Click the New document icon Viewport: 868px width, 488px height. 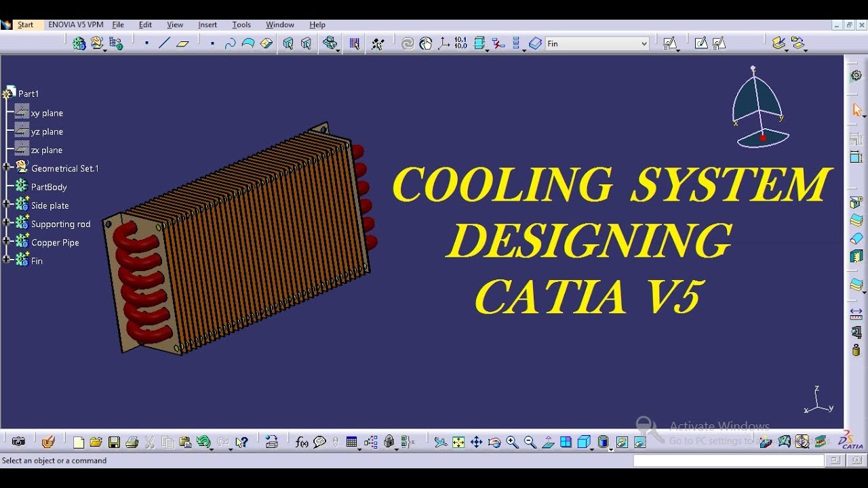pyautogui.click(x=79, y=443)
